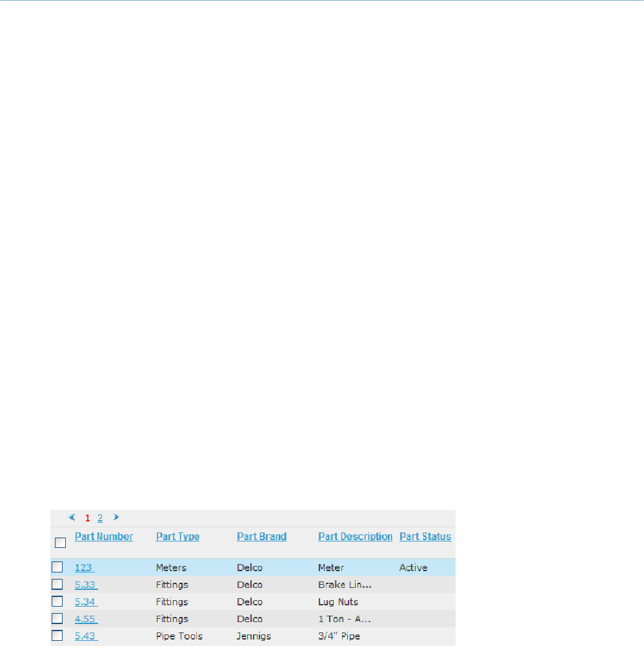Click 'Fittings' type in row 5.34
The height and width of the screenshot is (646, 644).
coord(172,602)
